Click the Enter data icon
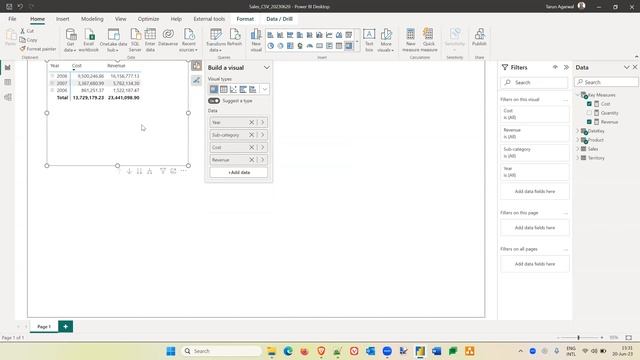The image size is (640, 360). (150, 40)
